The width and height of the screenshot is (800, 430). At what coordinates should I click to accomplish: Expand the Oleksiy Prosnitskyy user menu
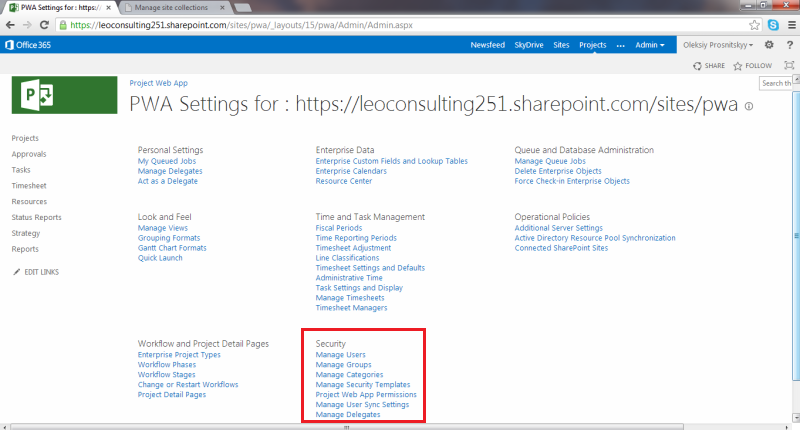point(718,45)
